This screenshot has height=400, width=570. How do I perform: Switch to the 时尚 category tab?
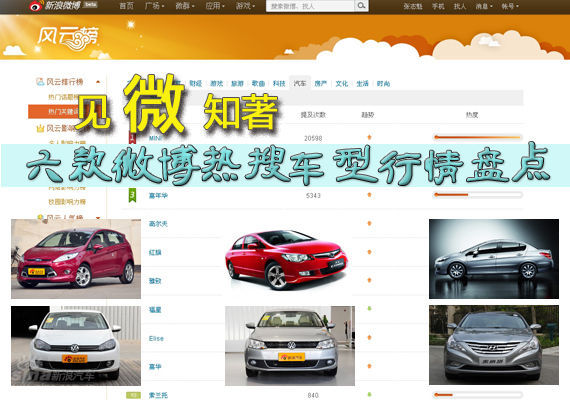pyautogui.click(x=384, y=84)
